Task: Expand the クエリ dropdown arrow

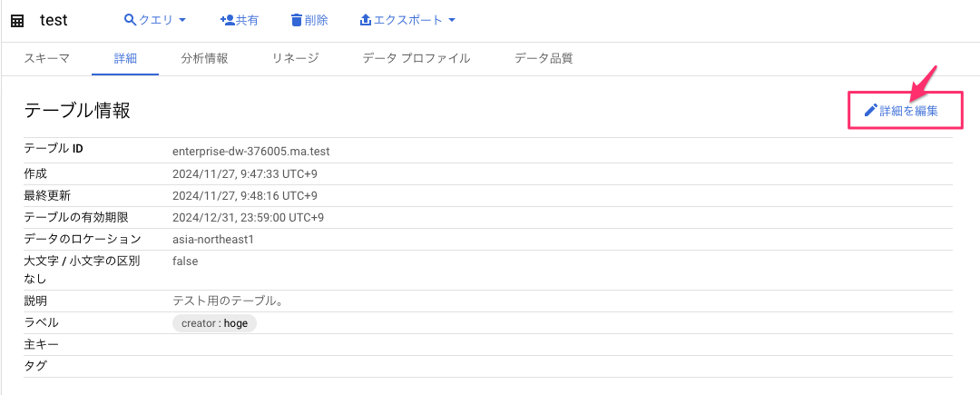Action: click(x=182, y=20)
